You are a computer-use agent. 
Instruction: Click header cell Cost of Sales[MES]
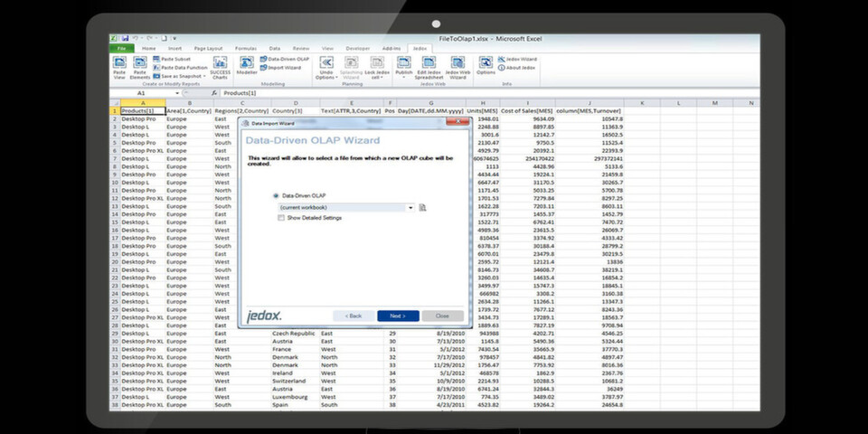(x=527, y=110)
